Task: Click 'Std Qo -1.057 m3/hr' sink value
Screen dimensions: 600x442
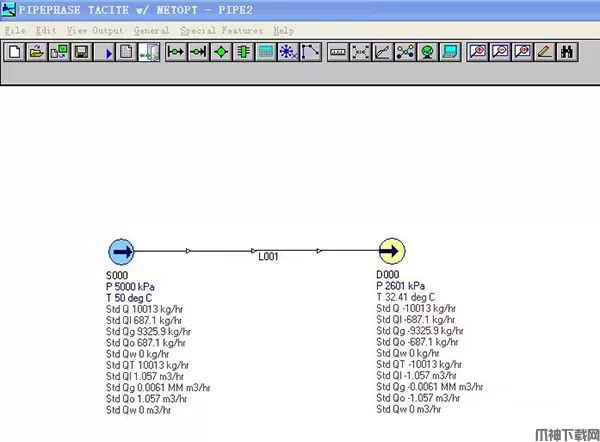Action: (x=418, y=398)
